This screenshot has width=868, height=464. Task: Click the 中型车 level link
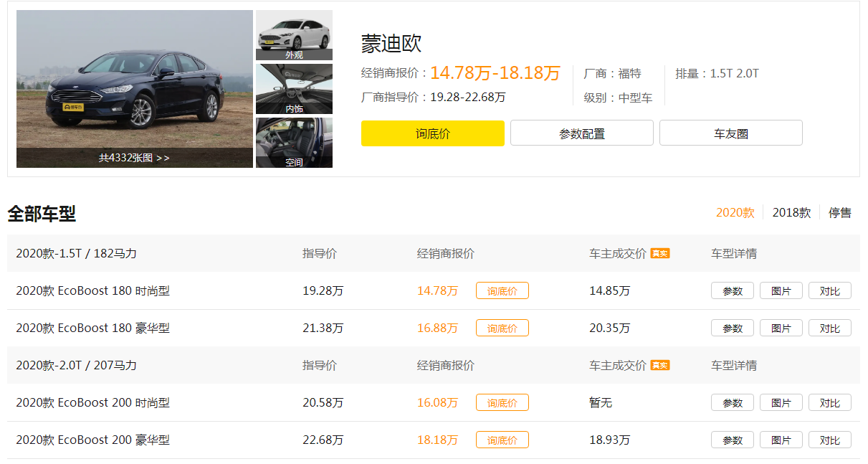point(635,98)
